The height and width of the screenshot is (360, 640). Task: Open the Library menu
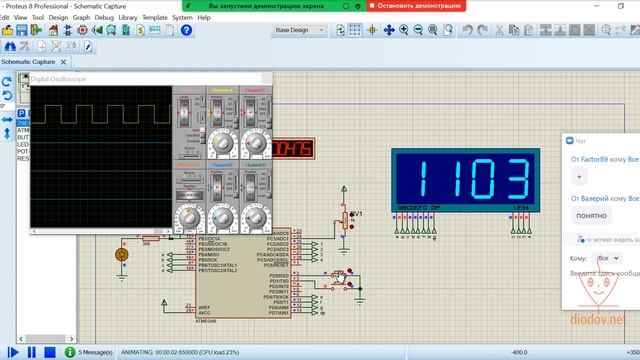[x=128, y=18]
